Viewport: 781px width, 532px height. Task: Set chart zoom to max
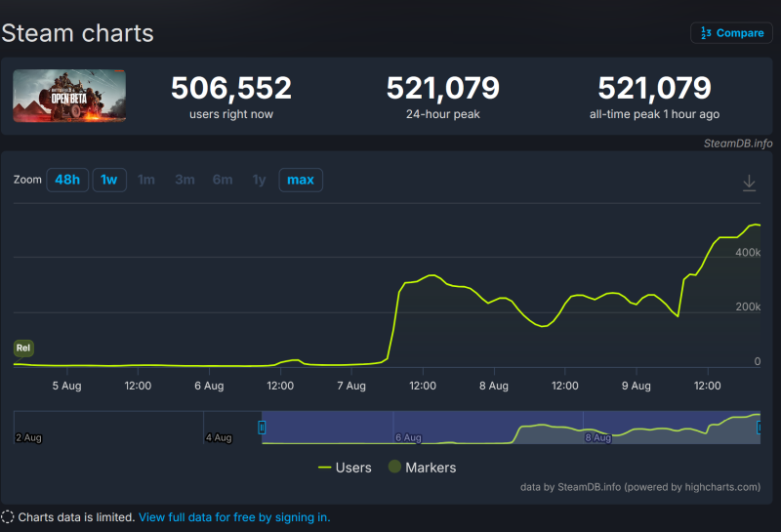(301, 180)
